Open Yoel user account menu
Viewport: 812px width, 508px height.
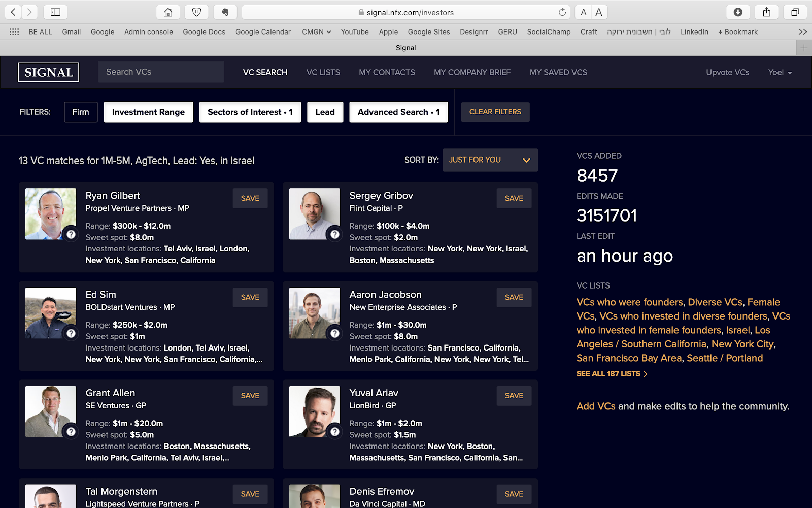pos(780,72)
